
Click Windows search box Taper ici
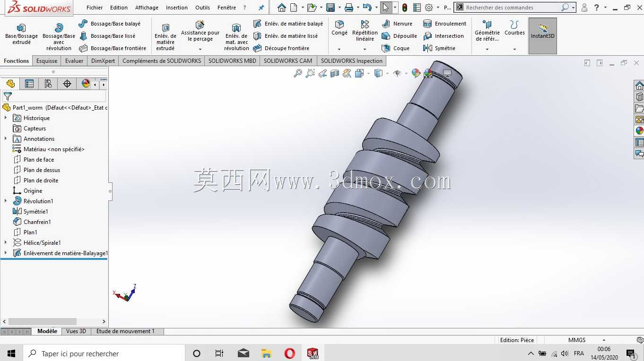pyautogui.click(x=103, y=353)
